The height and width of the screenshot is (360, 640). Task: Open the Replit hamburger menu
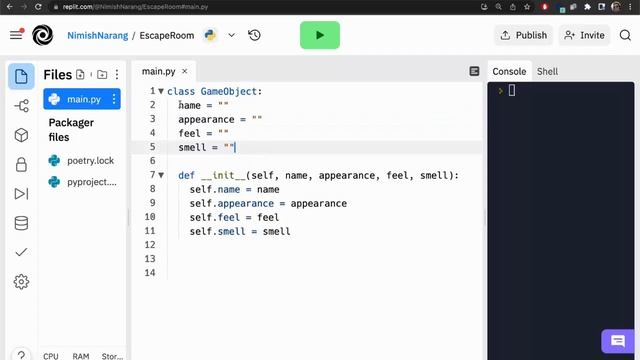(x=17, y=35)
